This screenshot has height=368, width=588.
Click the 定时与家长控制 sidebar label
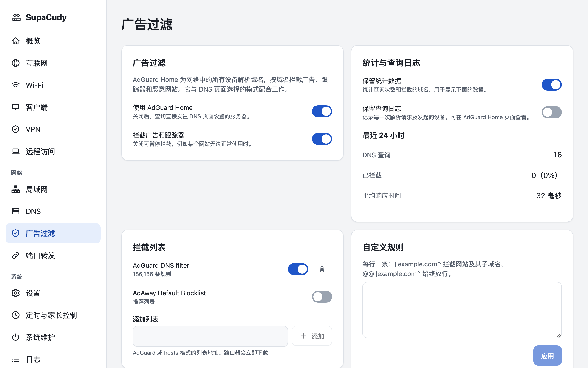(51, 315)
